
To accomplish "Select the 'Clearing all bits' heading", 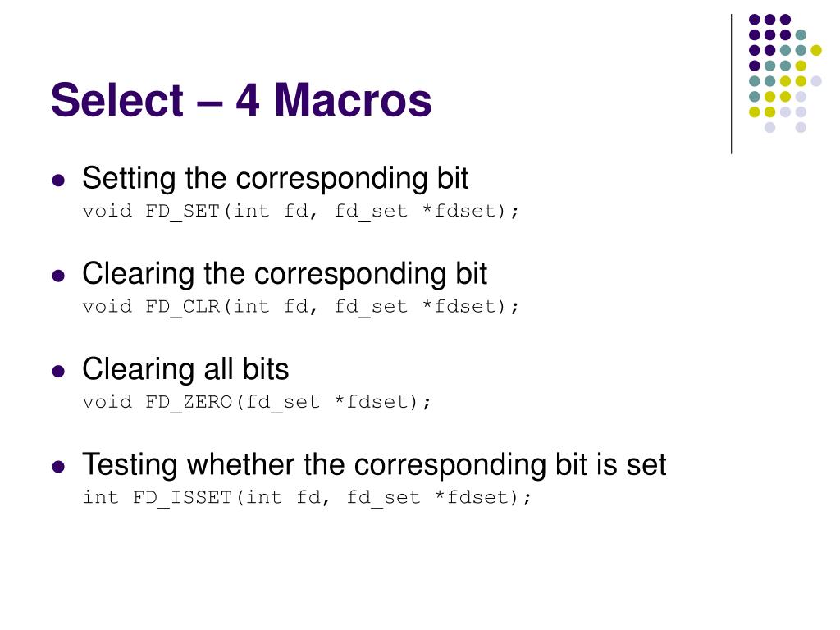I will (185, 369).
